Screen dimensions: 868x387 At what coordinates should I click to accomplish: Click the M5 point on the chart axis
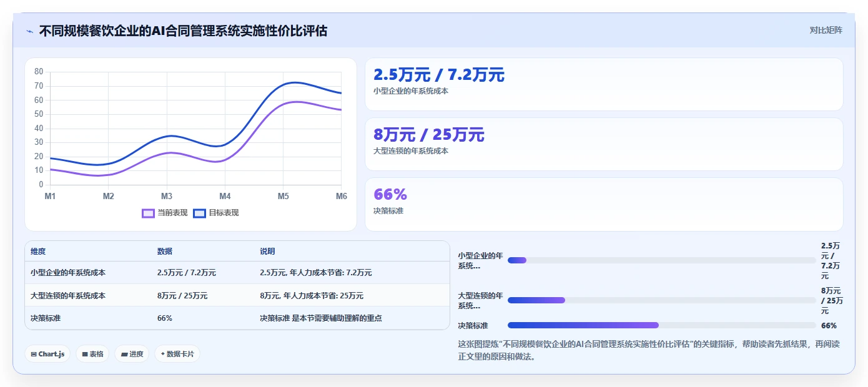click(x=283, y=196)
